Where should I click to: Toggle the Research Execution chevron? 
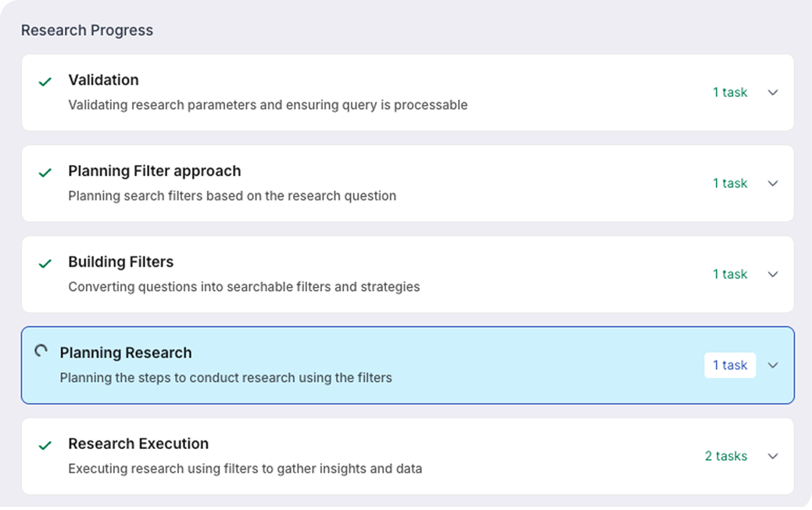click(773, 456)
